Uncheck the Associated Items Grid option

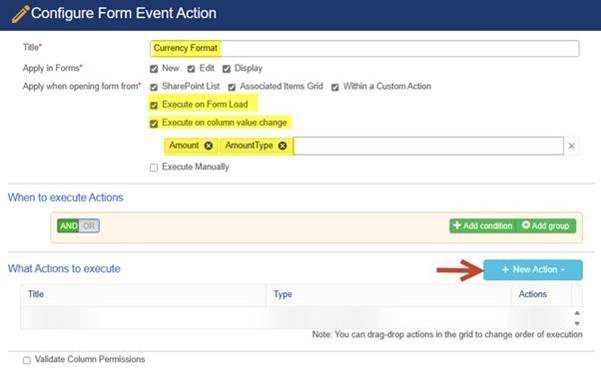(x=232, y=87)
